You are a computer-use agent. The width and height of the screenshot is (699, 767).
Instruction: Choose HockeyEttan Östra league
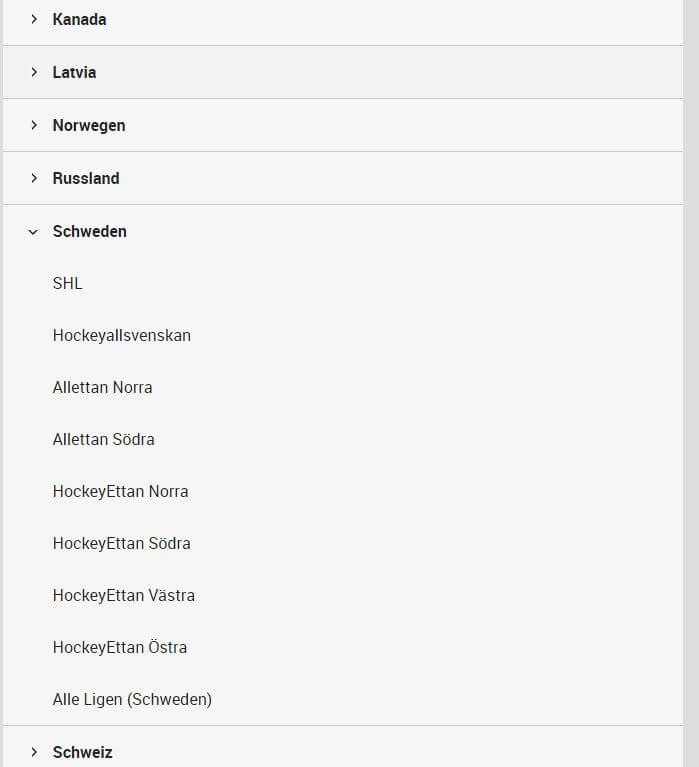point(120,647)
